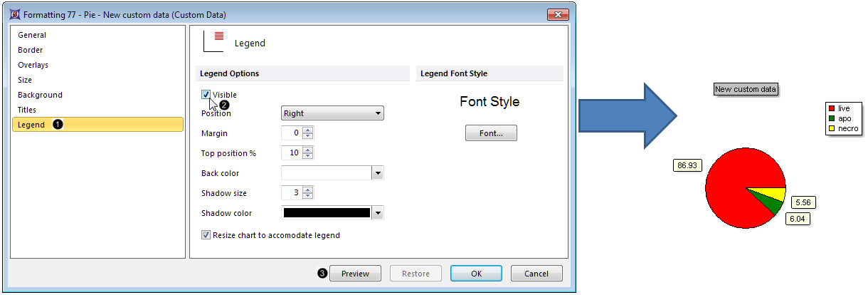Click the black Shadow color swatch
Viewport: 868px width, 295px height.
pos(327,213)
